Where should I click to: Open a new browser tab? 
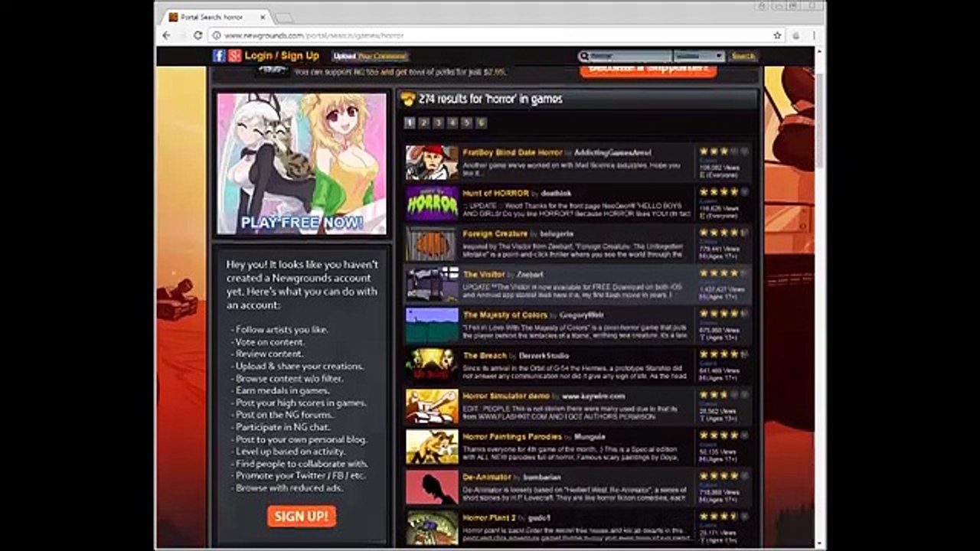pyautogui.click(x=283, y=18)
